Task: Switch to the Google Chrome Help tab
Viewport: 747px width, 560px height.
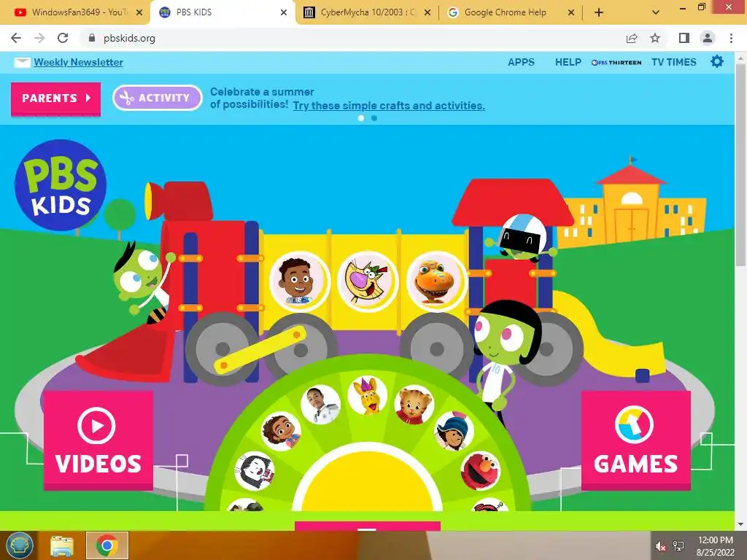Action: point(510,12)
